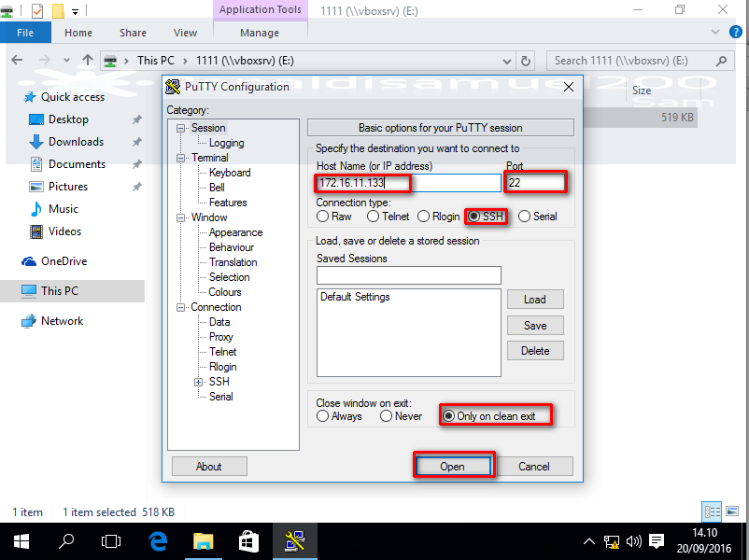The height and width of the screenshot is (560, 749).
Task: Open the volume control tray icon
Action: [634, 541]
